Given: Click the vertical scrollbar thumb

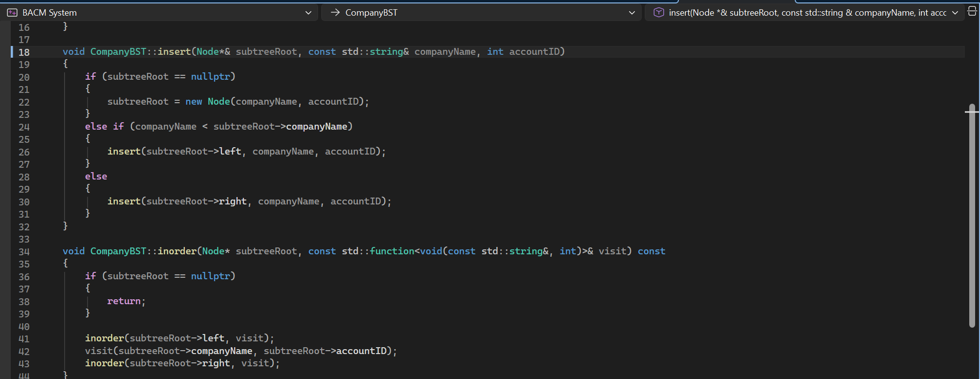Looking at the screenshot, I should tap(972, 215).
